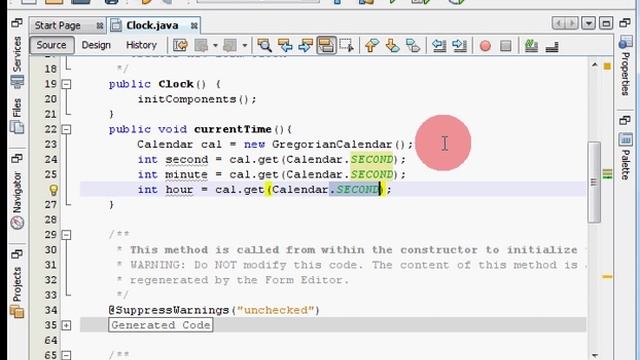Open the Forward history dropdown arrow

coord(244,45)
